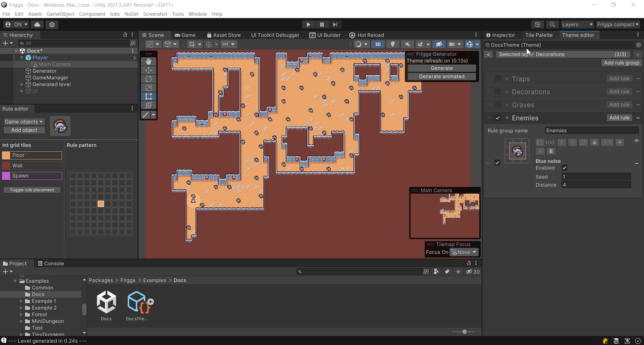The image size is (644, 345).
Task: Toggle scene audio icon
Action: (x=407, y=44)
